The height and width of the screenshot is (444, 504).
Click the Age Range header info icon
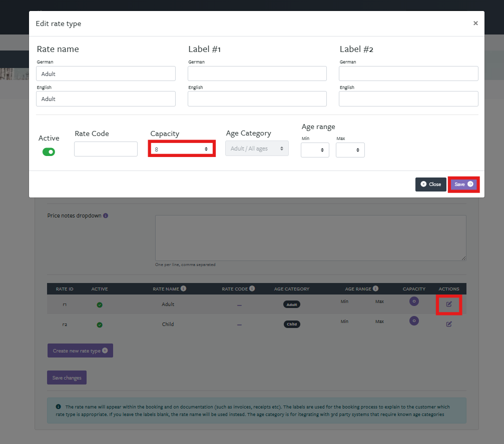(x=375, y=288)
